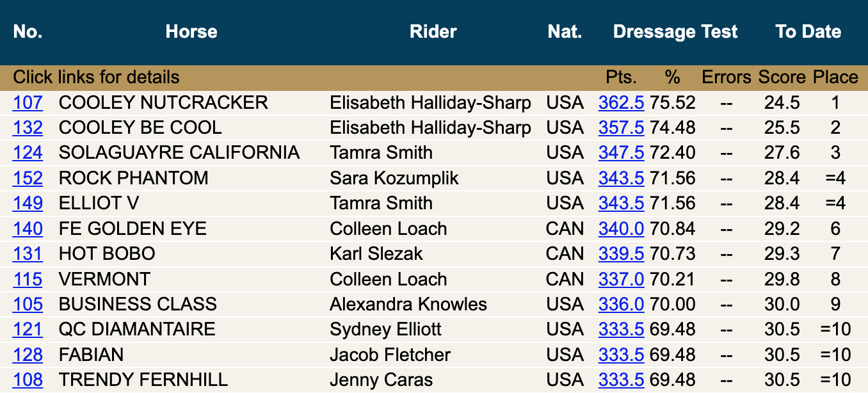Click Business Class 336.0 points link
The image size is (868, 393).
[621, 304]
